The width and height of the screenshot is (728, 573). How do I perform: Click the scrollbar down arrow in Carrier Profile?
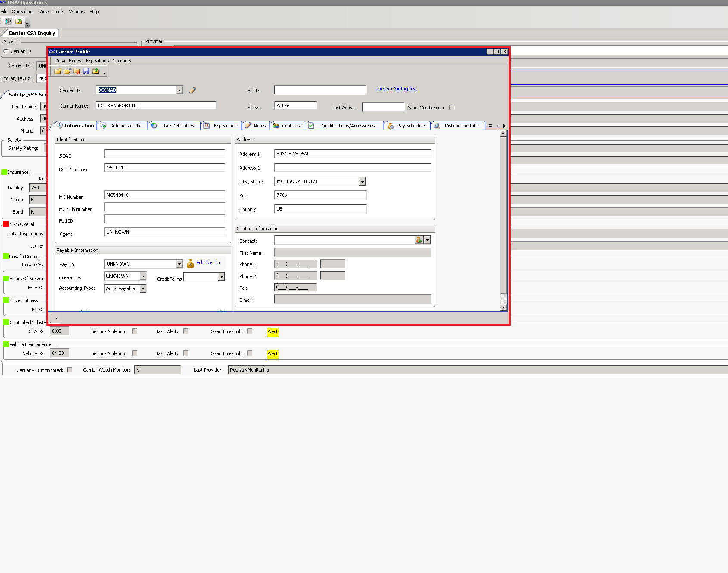coord(503,307)
